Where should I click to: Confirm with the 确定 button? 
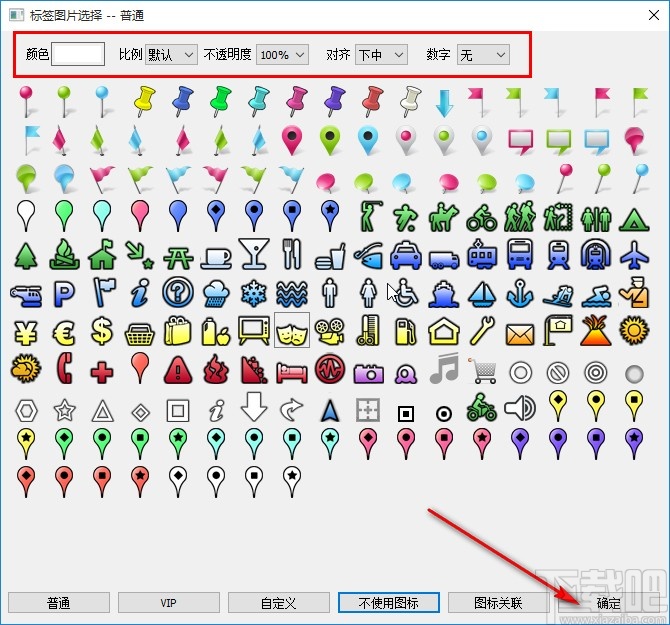click(608, 603)
